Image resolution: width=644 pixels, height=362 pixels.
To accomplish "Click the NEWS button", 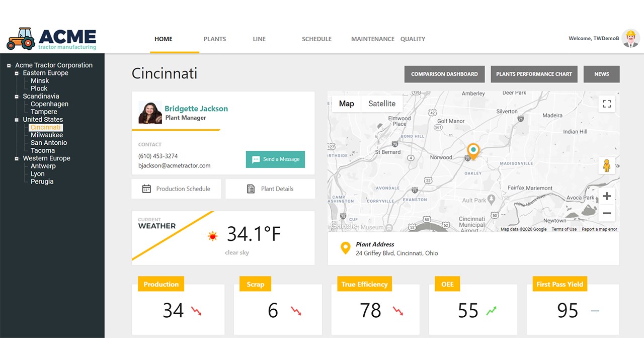I will [x=602, y=74].
